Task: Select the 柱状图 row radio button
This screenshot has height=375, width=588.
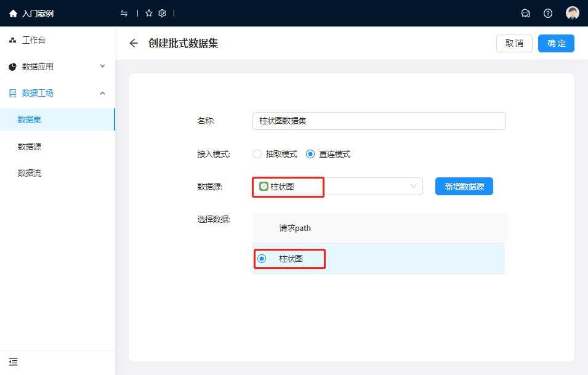Action: [x=262, y=259]
